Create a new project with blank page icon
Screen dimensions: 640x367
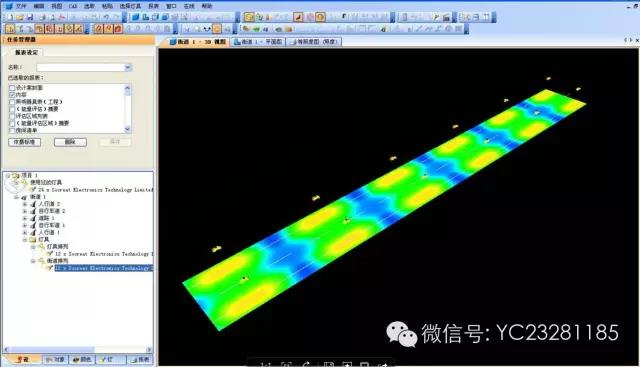11,17
